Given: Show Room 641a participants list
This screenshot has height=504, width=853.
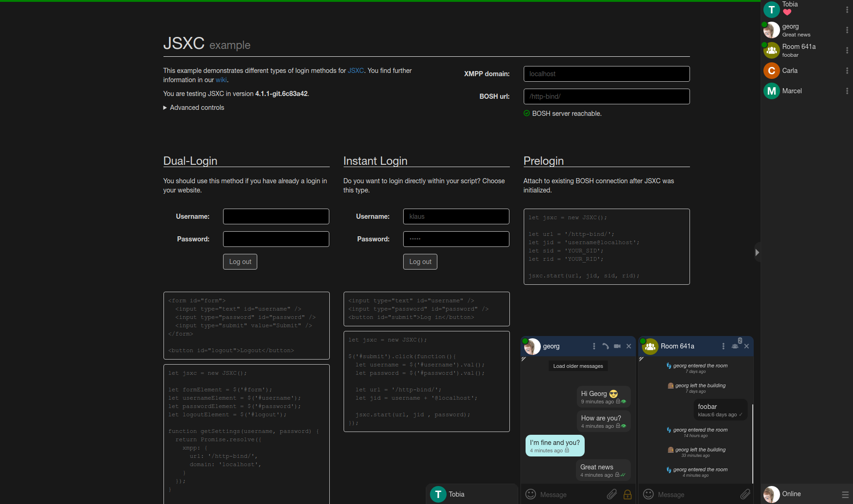Looking at the screenshot, I should [x=735, y=346].
